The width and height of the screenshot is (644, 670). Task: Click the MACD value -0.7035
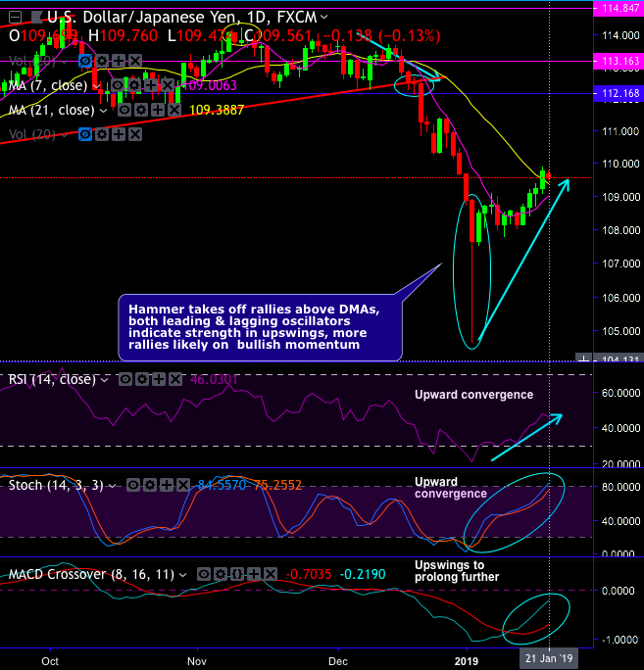click(x=309, y=574)
